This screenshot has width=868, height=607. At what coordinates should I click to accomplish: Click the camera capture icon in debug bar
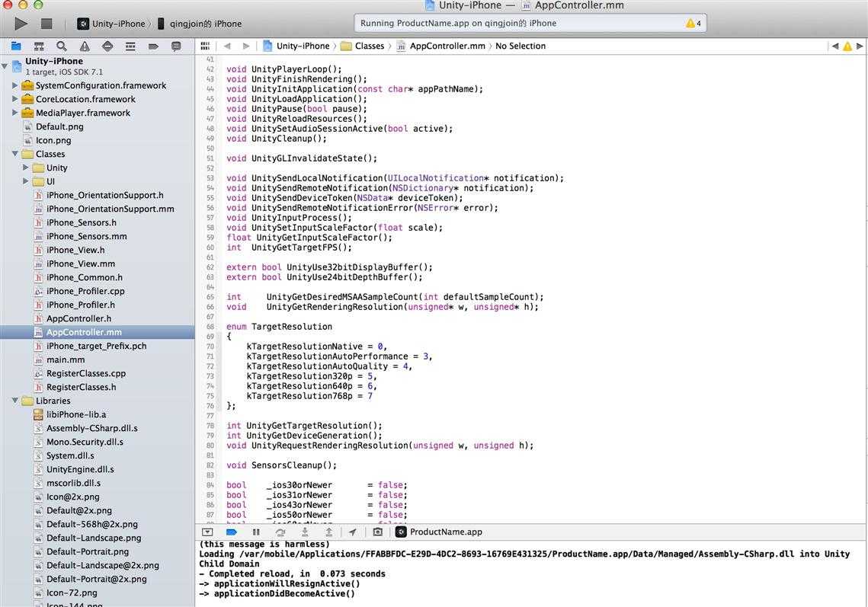tap(377, 532)
